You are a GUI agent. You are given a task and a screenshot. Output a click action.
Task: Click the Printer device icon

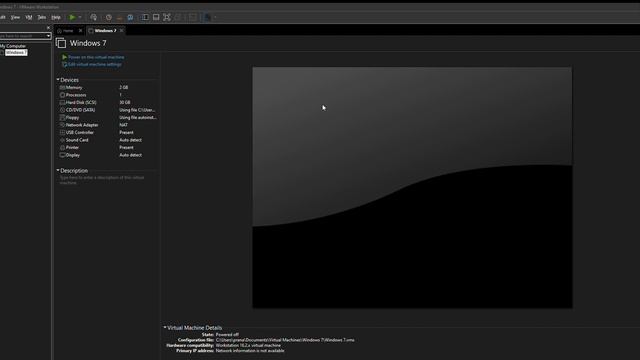(x=62, y=147)
